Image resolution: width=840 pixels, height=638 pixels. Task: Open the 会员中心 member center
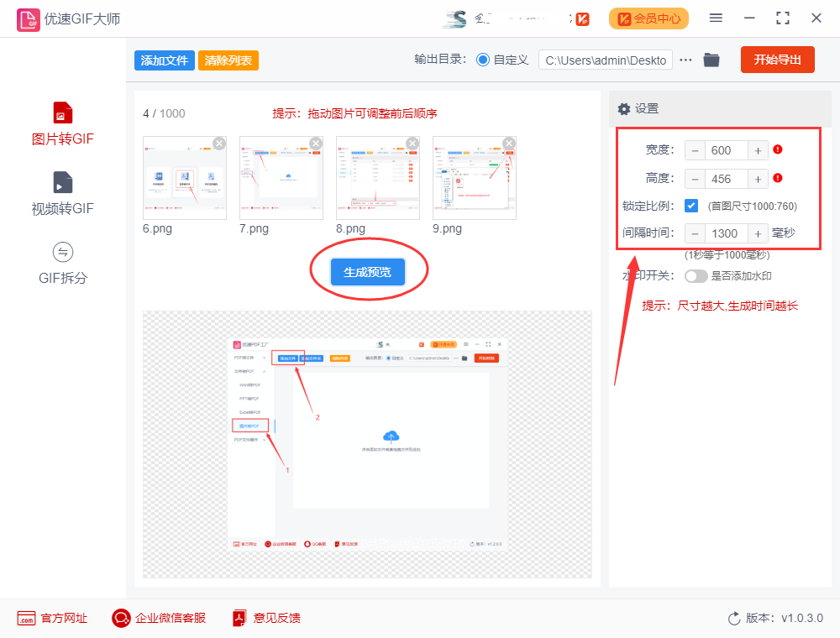pyautogui.click(x=648, y=18)
